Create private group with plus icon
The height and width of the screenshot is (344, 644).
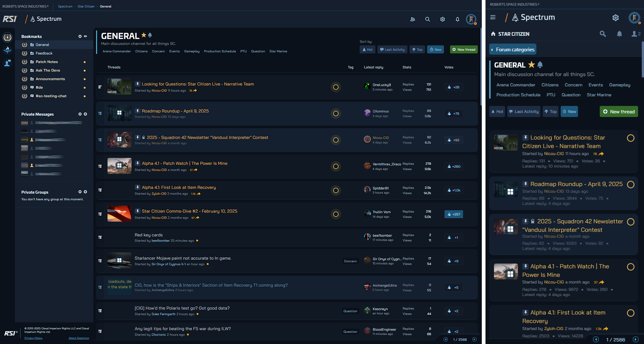[x=86, y=192]
